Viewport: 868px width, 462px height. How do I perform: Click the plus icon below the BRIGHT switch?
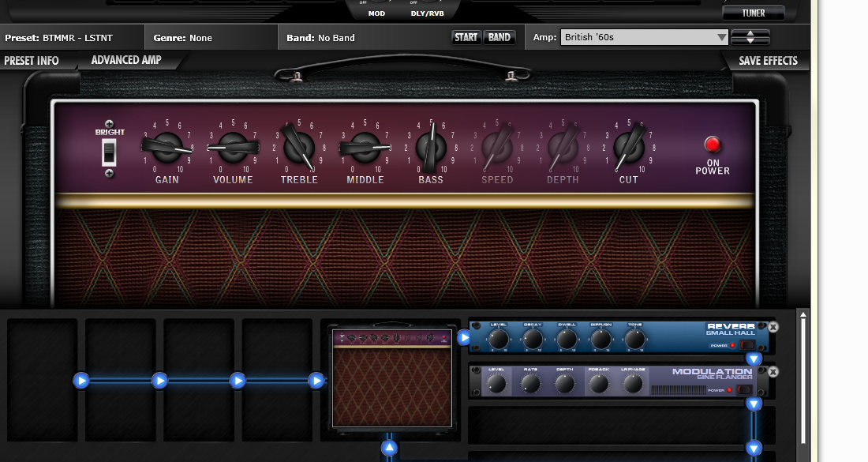tap(109, 174)
